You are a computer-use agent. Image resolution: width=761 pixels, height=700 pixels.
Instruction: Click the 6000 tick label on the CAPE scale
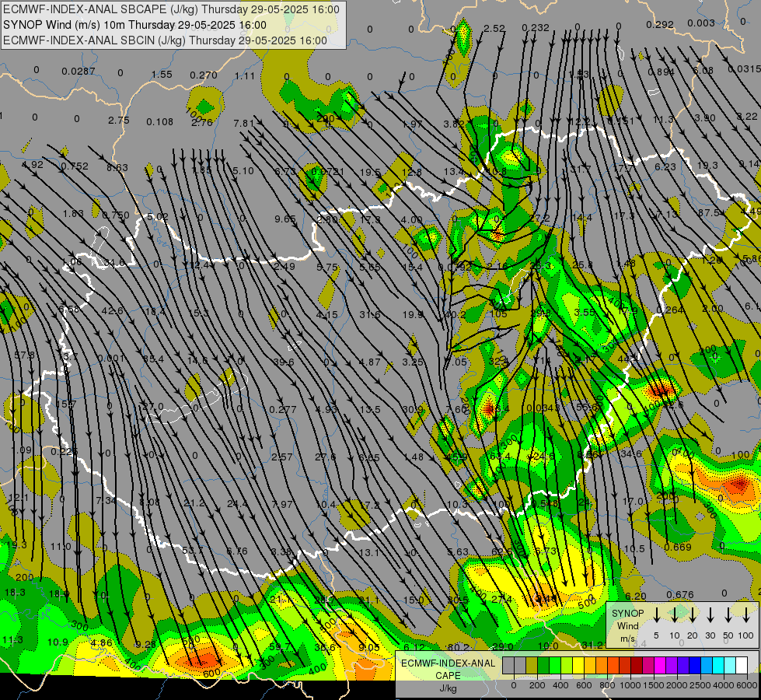click(x=748, y=685)
